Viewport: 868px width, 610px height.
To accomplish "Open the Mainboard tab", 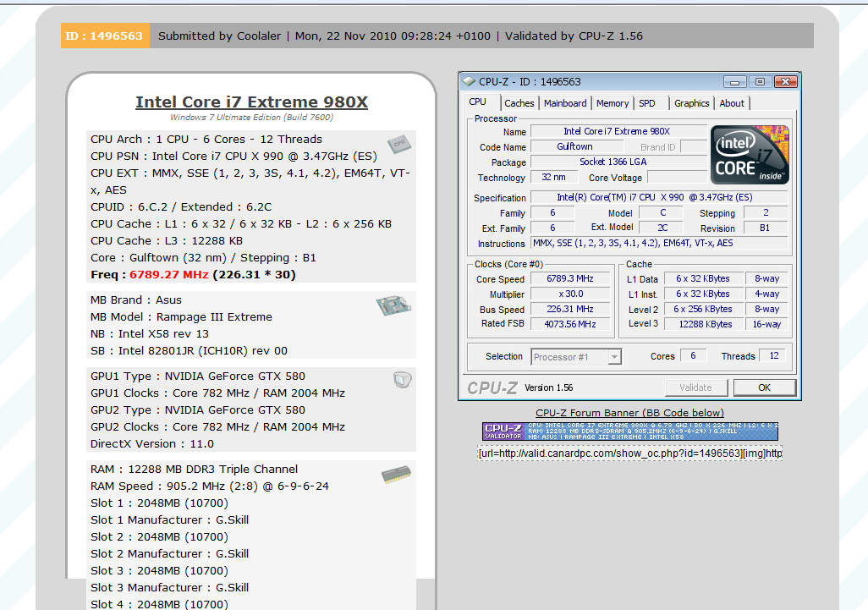I will pos(565,103).
